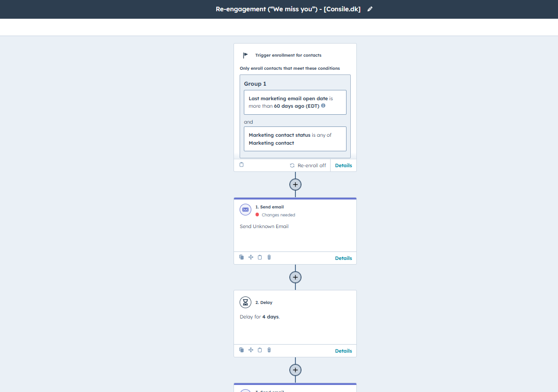Viewport: 558px width, 392px height.
Task: Copy the Send email action to clipboard
Action: (260, 257)
